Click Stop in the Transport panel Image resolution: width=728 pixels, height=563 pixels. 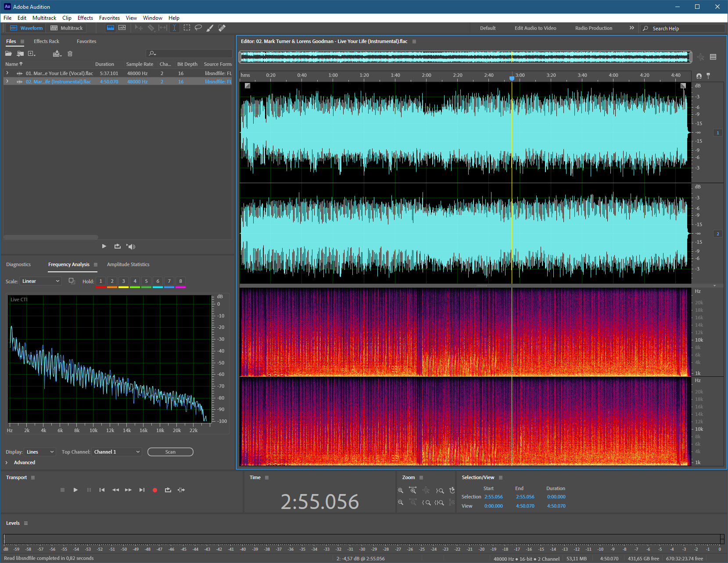coord(62,490)
